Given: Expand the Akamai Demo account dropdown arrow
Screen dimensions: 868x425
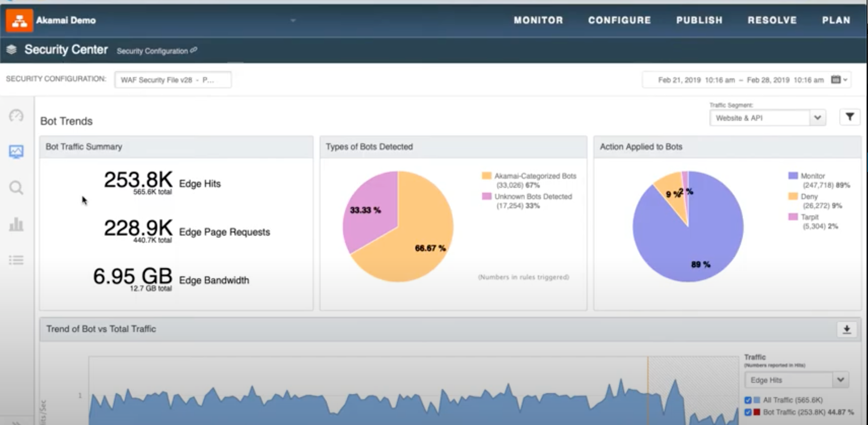Looking at the screenshot, I should (x=293, y=20).
